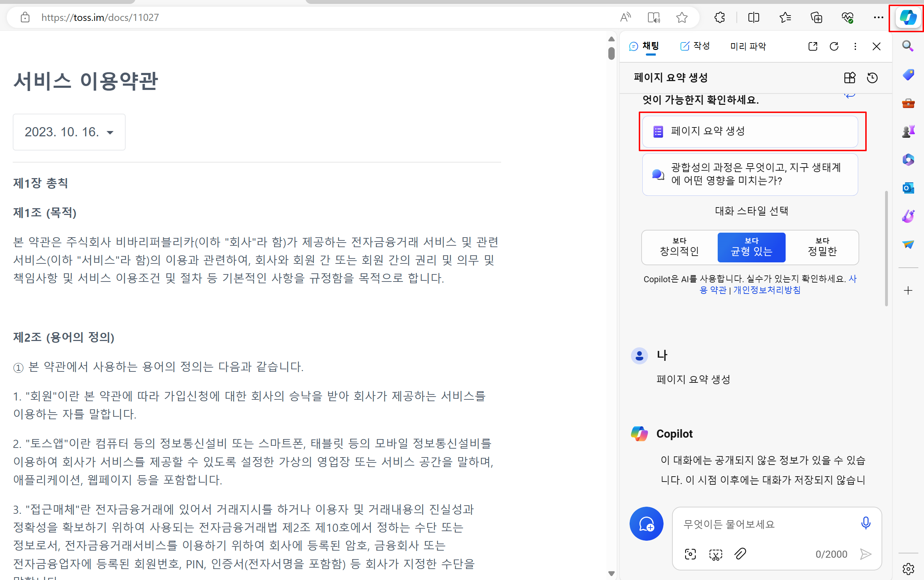Click page scrollbar up arrow
This screenshot has width=924, height=580.
click(611, 39)
